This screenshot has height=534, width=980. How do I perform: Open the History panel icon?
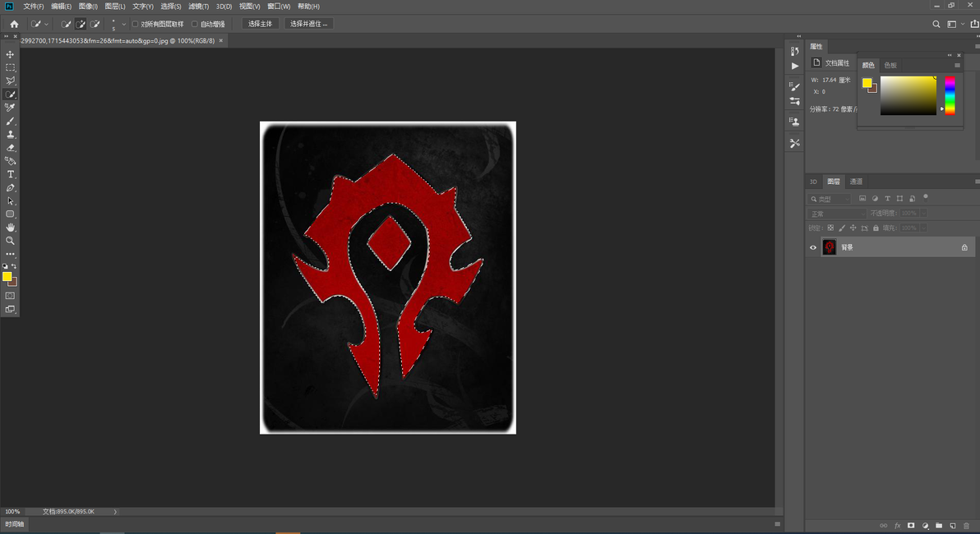click(794, 51)
